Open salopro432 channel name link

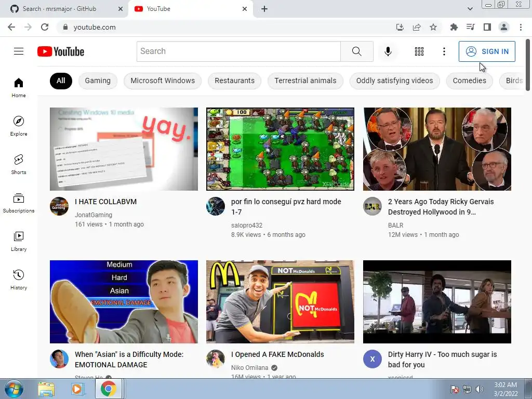(247, 225)
